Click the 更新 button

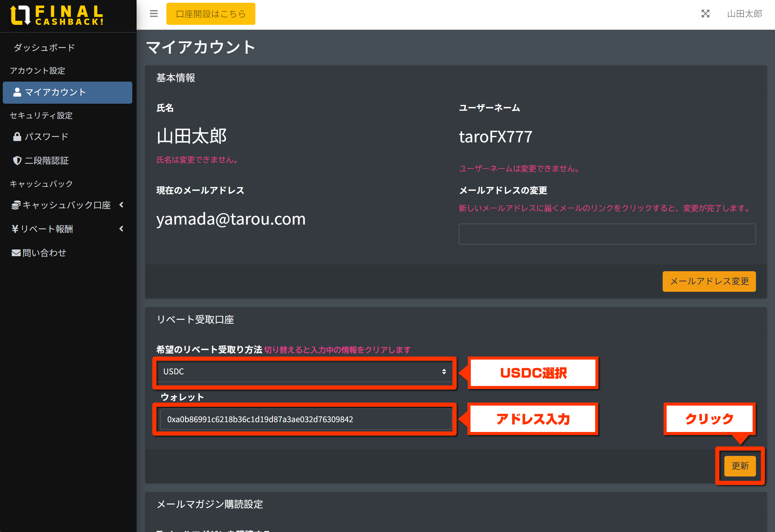[740, 466]
